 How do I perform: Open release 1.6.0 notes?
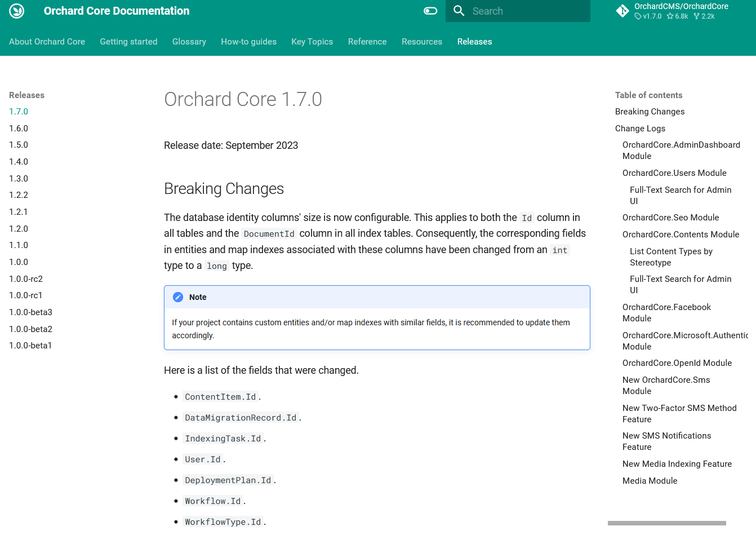pos(19,129)
